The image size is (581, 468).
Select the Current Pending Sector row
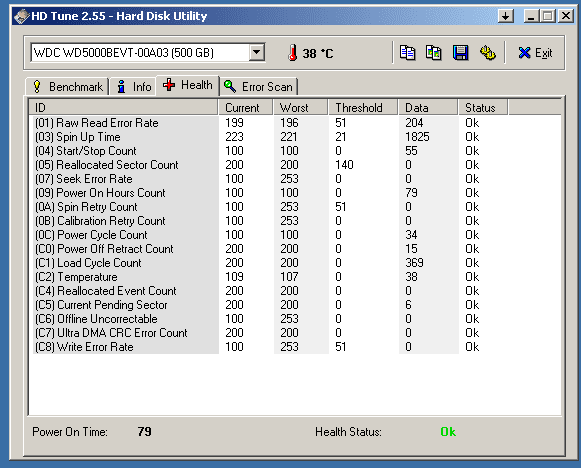click(x=295, y=305)
